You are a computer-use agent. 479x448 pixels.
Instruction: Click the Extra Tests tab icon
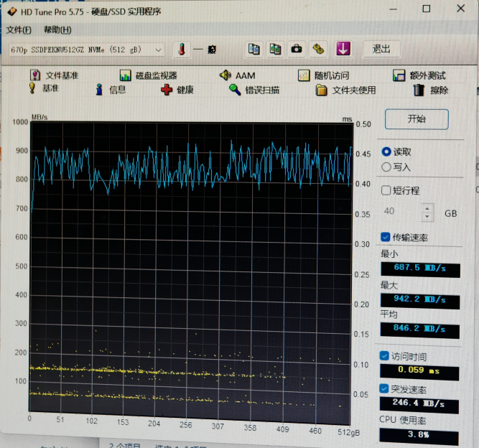click(399, 75)
